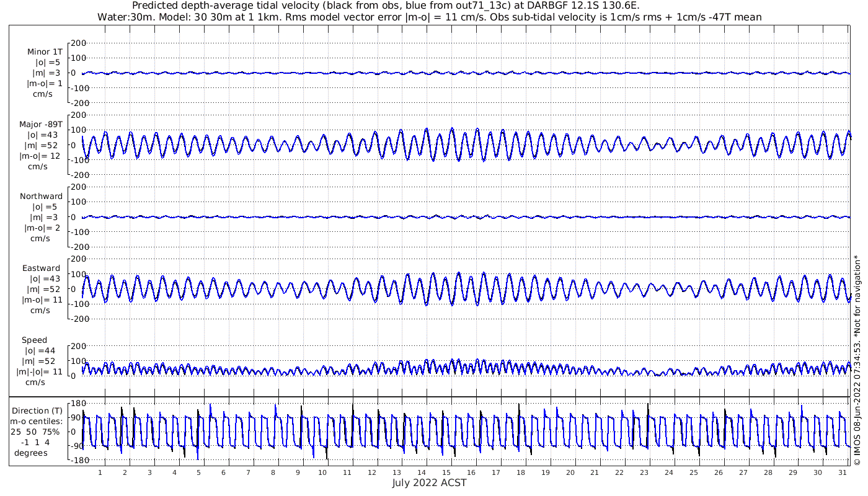
Task: Select day 20 on the date axis
Action: pos(570,472)
